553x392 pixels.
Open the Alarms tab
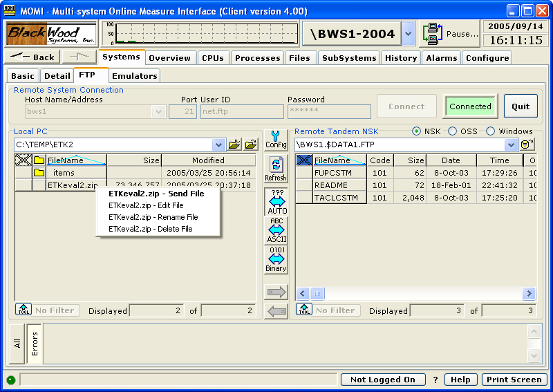click(x=441, y=58)
